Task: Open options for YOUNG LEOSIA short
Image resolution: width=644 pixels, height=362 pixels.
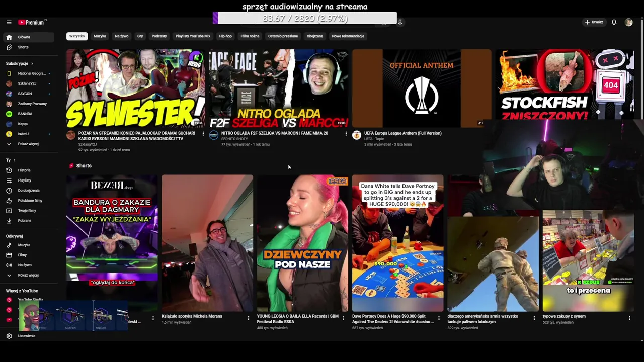Action: [x=344, y=318]
